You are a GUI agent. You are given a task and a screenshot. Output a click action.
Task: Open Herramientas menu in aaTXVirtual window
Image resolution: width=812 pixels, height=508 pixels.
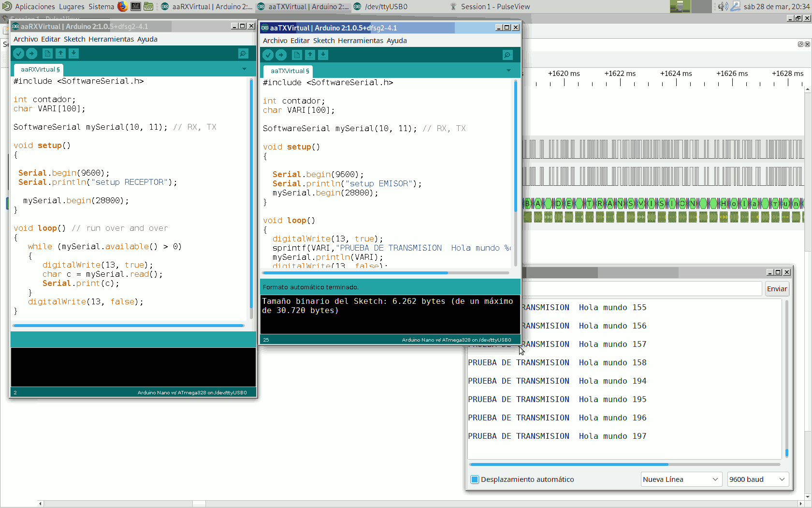click(361, 41)
